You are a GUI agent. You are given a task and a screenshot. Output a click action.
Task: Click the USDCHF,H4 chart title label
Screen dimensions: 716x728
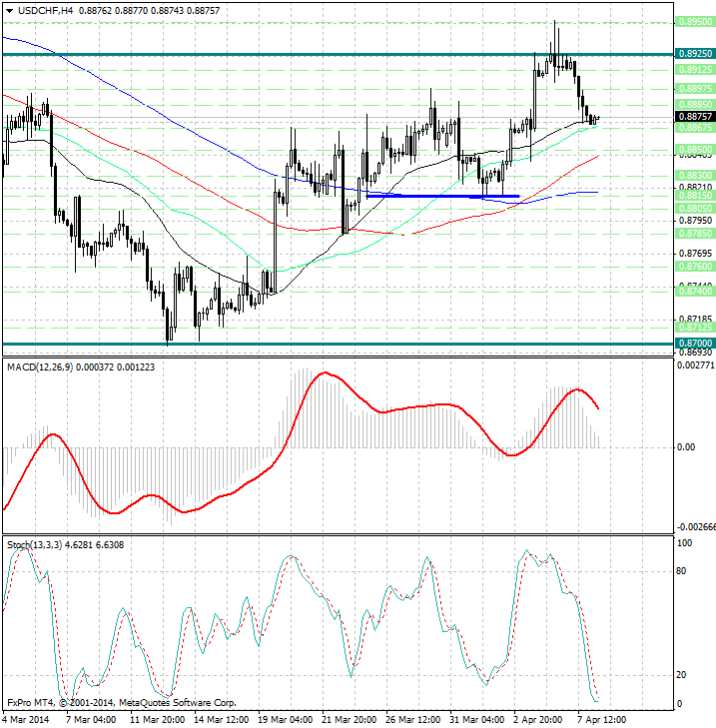[40, 10]
